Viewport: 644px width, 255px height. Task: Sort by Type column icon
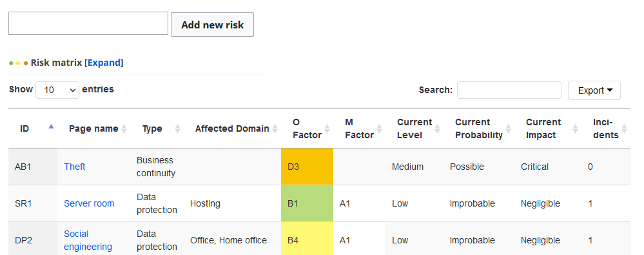(177, 128)
